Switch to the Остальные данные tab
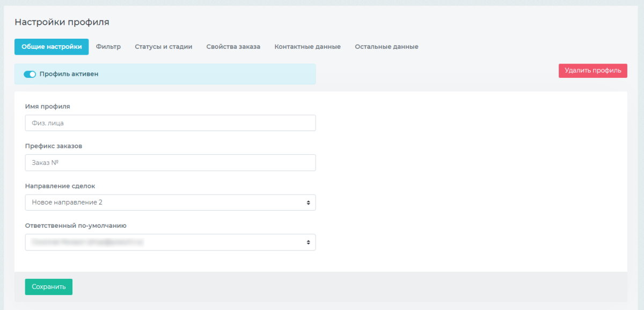The height and width of the screenshot is (310, 644). click(x=386, y=47)
